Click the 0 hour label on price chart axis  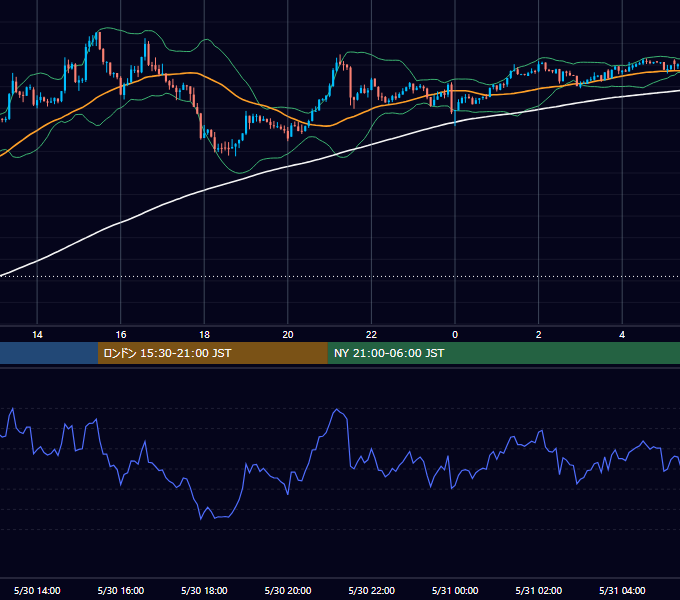[x=455, y=335]
